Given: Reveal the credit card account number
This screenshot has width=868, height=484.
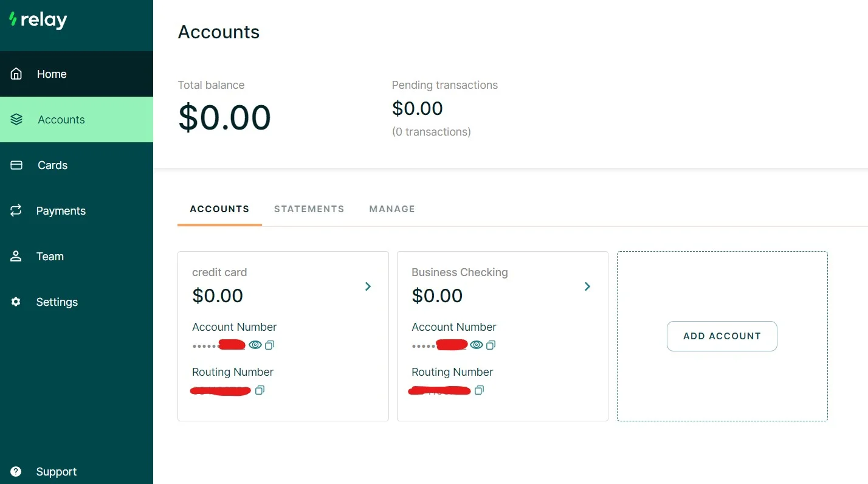Looking at the screenshot, I should [x=255, y=345].
